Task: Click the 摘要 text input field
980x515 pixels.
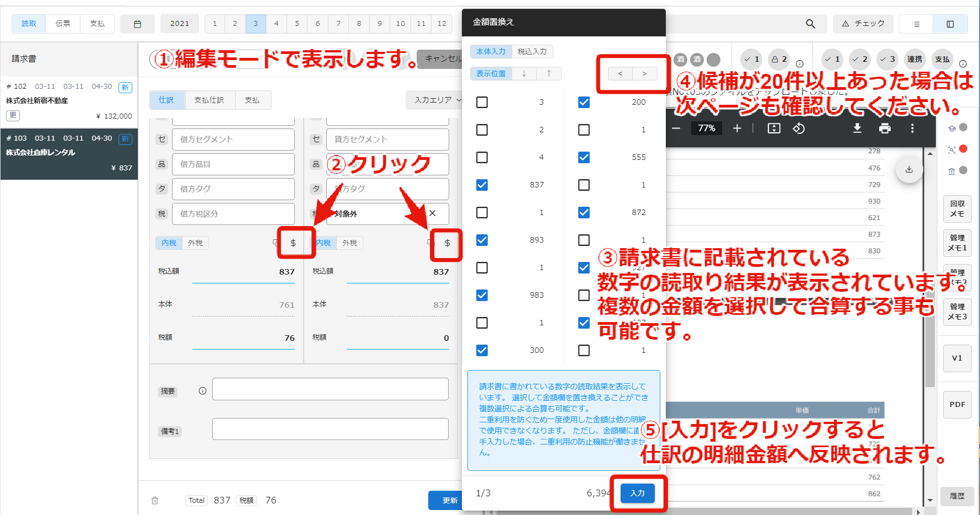Action: (330, 389)
